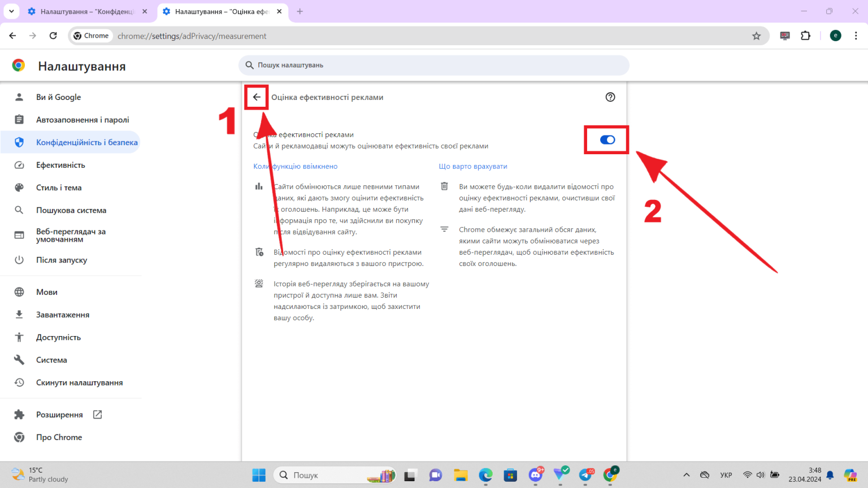Viewport: 868px width, 488px height.
Task: Select Мови in the settings sidebar
Action: point(46,292)
